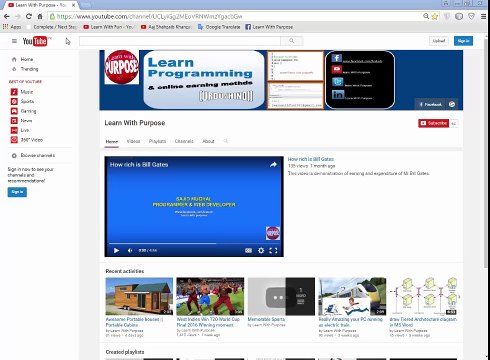This screenshot has width=490, height=360.
Task: Open the PC running as electric train thumbnail
Action: [x=352, y=296]
